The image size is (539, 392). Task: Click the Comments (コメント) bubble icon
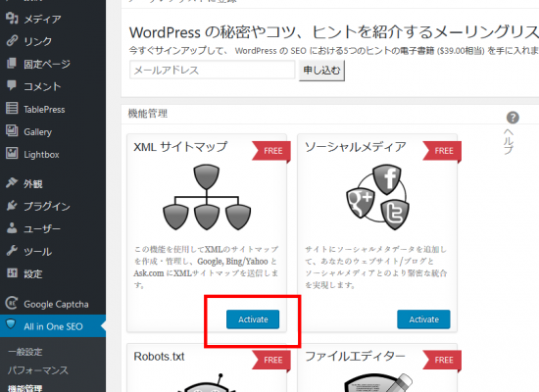pyautogui.click(x=12, y=85)
